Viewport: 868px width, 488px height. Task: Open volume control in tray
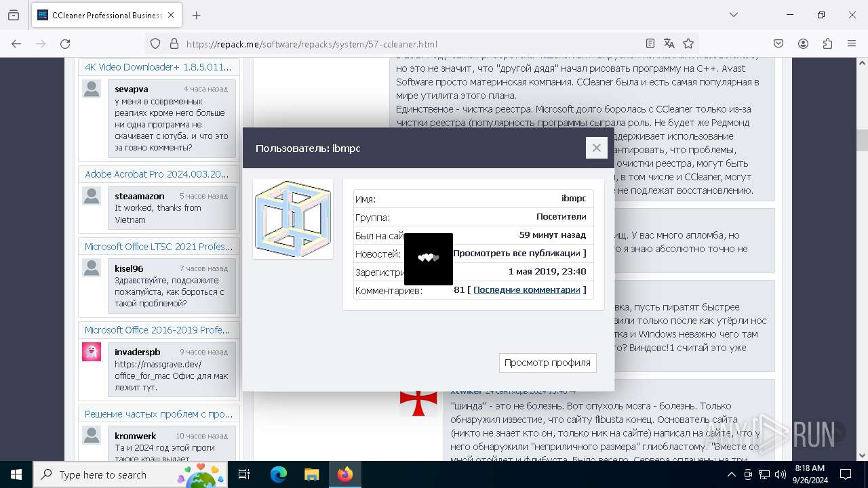[781, 474]
